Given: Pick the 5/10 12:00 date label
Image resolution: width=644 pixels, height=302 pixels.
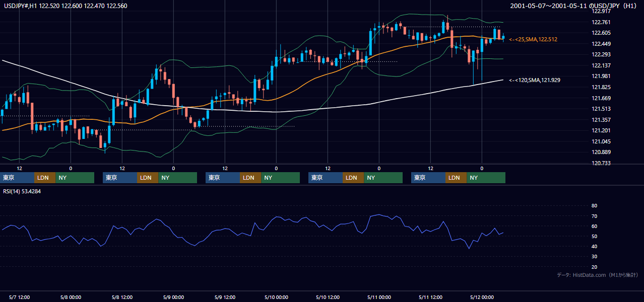Looking at the screenshot, I should [328, 297].
